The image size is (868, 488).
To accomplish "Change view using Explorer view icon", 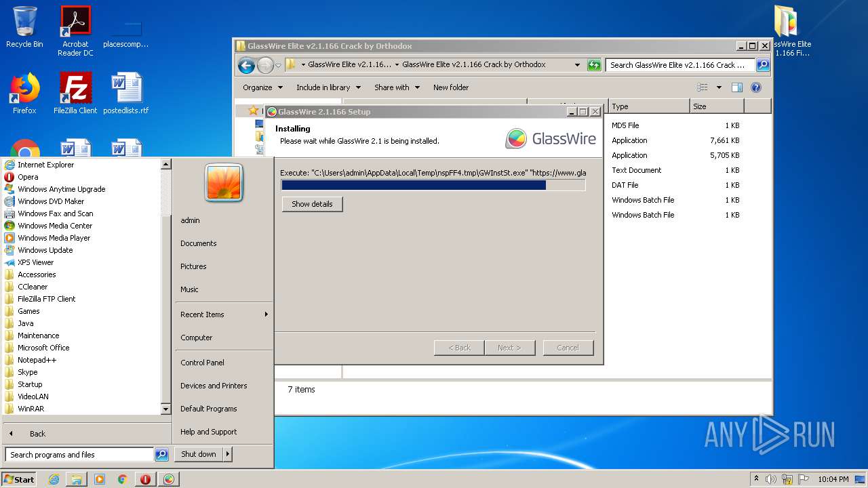I will [703, 87].
